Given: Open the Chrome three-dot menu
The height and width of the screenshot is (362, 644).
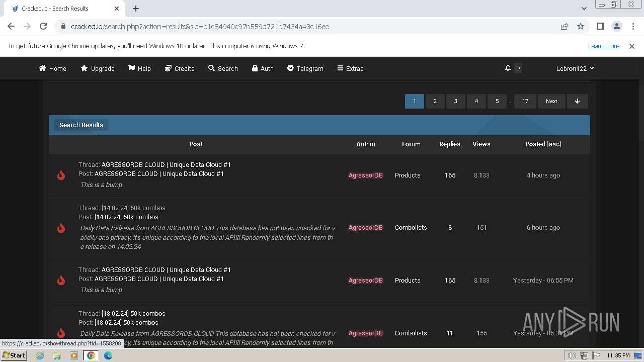Looking at the screenshot, I should coord(632,26).
